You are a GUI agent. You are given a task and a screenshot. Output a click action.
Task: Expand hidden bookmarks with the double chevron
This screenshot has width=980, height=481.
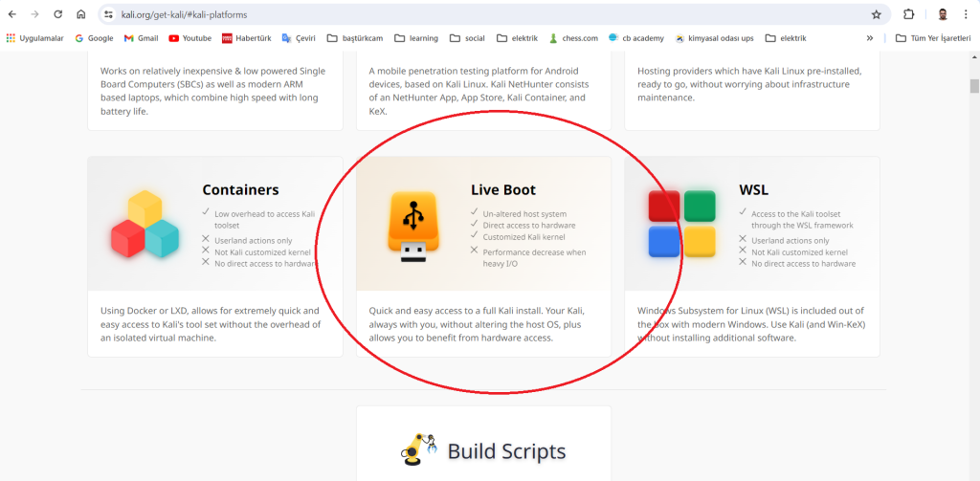869,38
